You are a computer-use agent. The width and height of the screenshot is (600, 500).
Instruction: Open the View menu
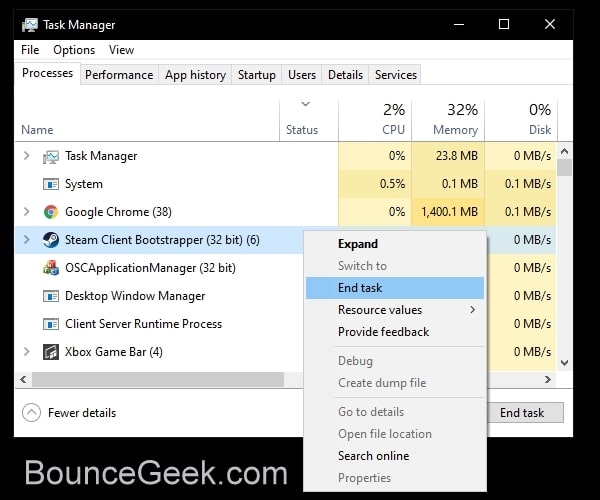(x=121, y=50)
